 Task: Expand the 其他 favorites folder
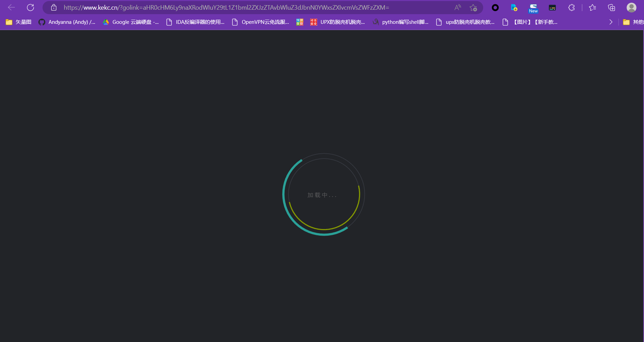(633, 22)
